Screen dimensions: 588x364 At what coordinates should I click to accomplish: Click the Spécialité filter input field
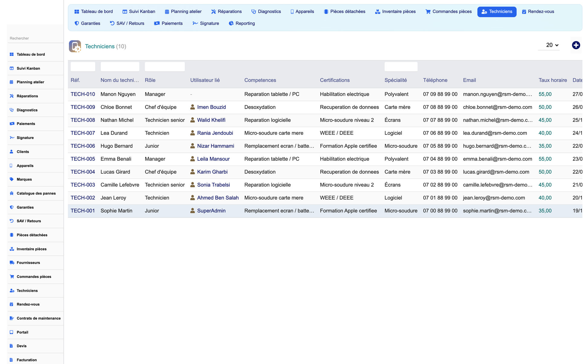coord(401,66)
